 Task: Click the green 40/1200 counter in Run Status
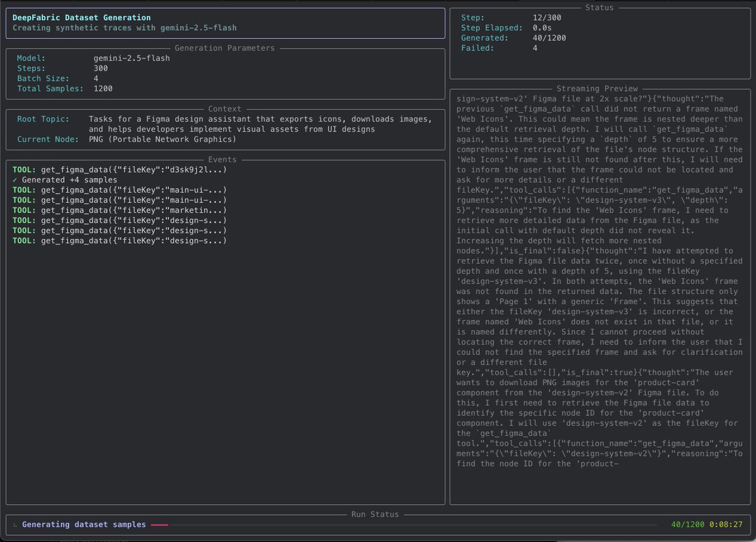(687, 524)
